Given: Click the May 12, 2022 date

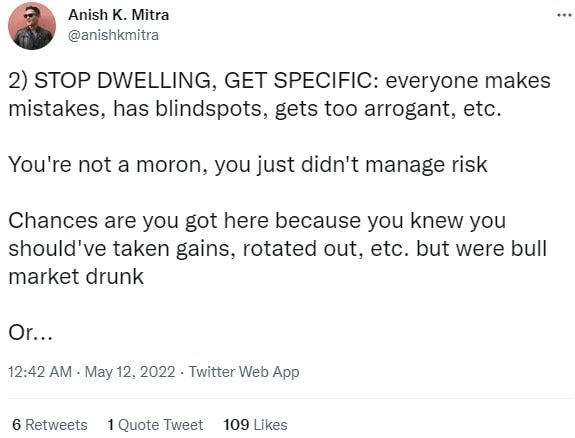Looking at the screenshot, I should click(x=130, y=372).
